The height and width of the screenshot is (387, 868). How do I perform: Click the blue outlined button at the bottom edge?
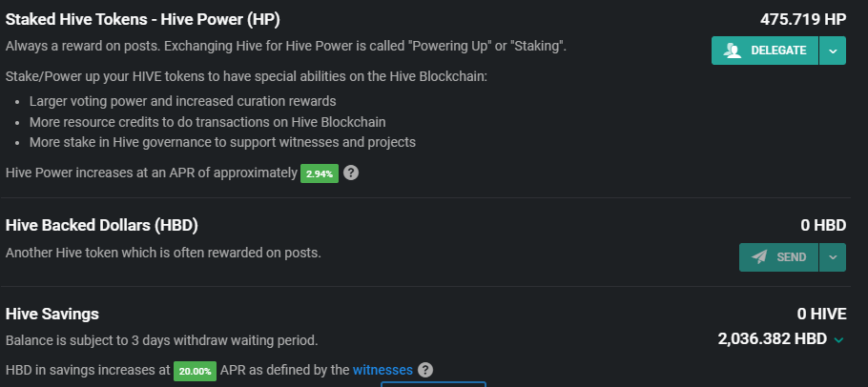[433, 384]
